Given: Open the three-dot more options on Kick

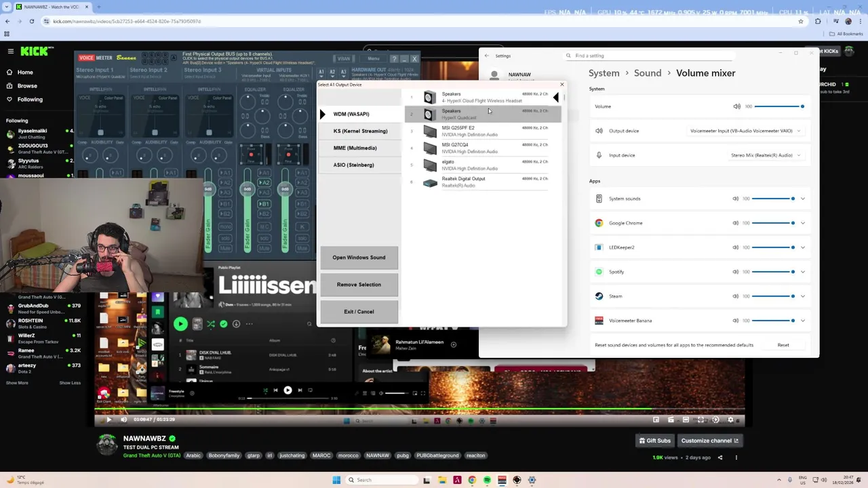Looking at the screenshot, I should click(x=736, y=457).
